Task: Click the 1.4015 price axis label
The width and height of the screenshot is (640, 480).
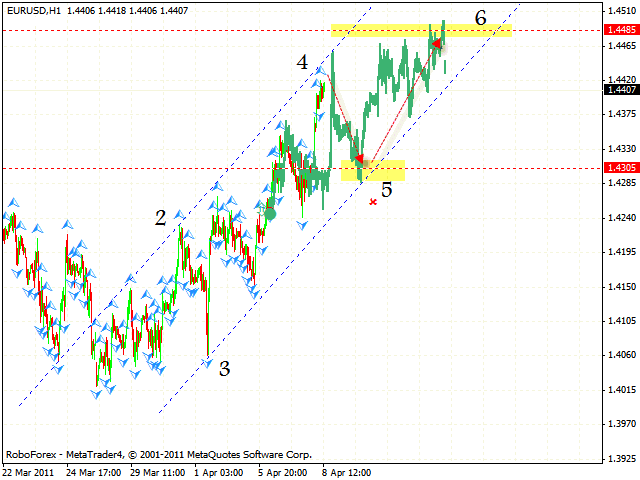Action: [x=622, y=390]
